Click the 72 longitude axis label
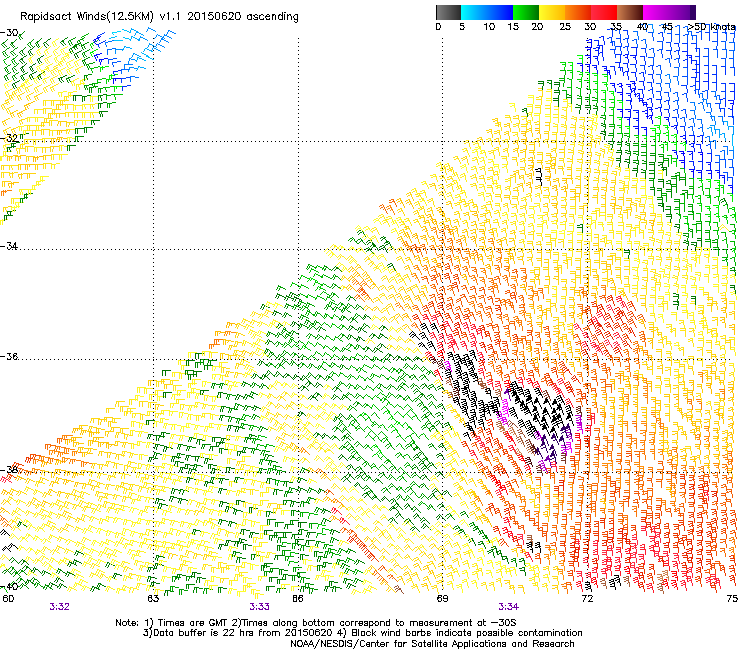This screenshot has width=740, height=650. click(x=587, y=599)
